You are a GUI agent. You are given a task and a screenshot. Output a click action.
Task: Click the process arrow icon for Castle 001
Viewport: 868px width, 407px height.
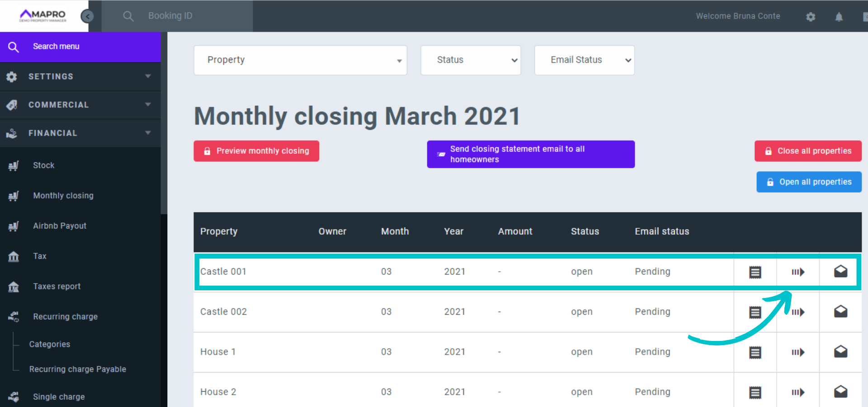[x=798, y=272]
